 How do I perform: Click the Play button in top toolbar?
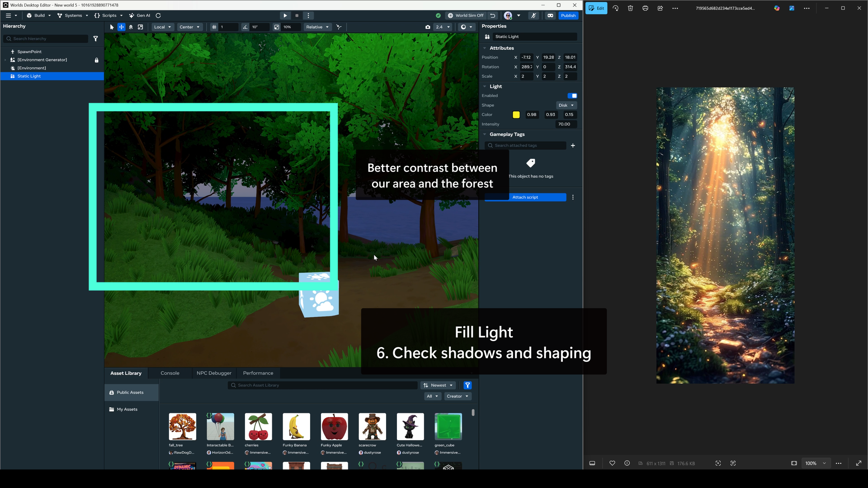(x=285, y=15)
